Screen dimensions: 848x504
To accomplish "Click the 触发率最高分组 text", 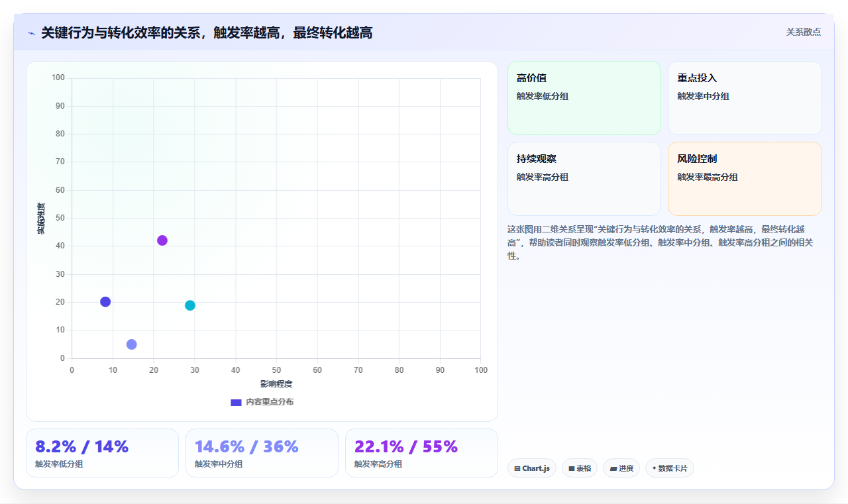I will click(x=708, y=177).
